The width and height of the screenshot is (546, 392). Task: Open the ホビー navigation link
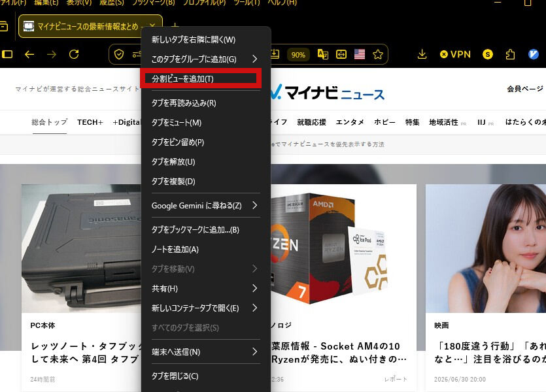tap(384, 122)
